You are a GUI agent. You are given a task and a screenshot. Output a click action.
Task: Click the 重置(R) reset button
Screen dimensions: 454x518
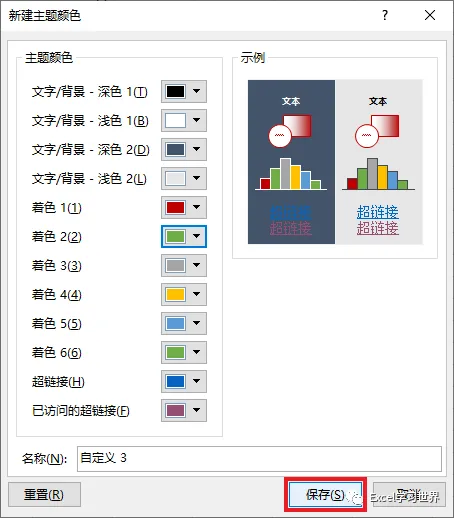tap(44, 494)
